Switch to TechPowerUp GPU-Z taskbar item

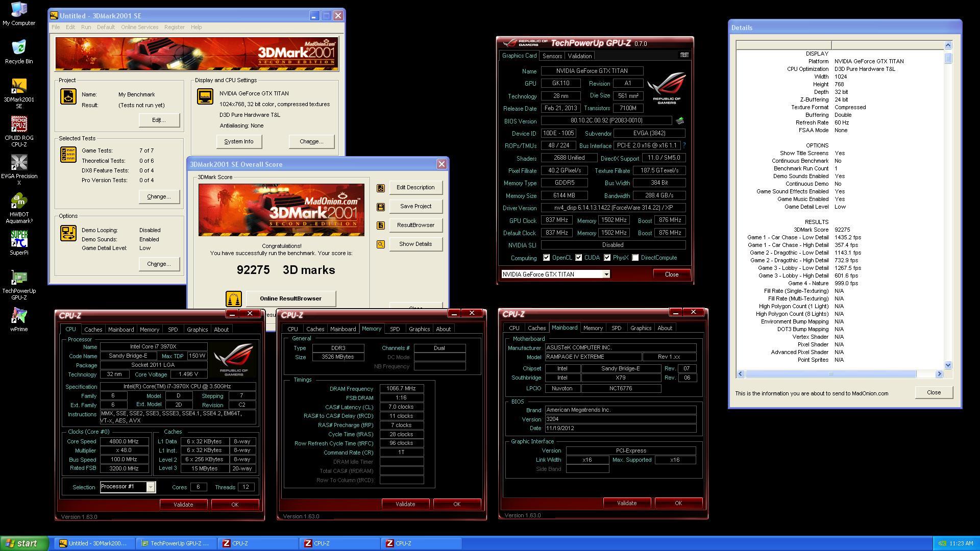pyautogui.click(x=176, y=543)
